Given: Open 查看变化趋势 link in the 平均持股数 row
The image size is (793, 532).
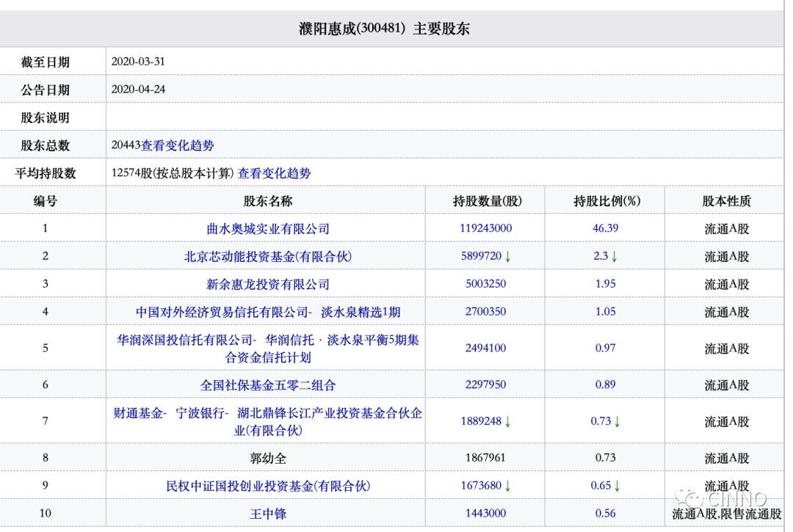Looking at the screenshot, I should click(x=274, y=173).
